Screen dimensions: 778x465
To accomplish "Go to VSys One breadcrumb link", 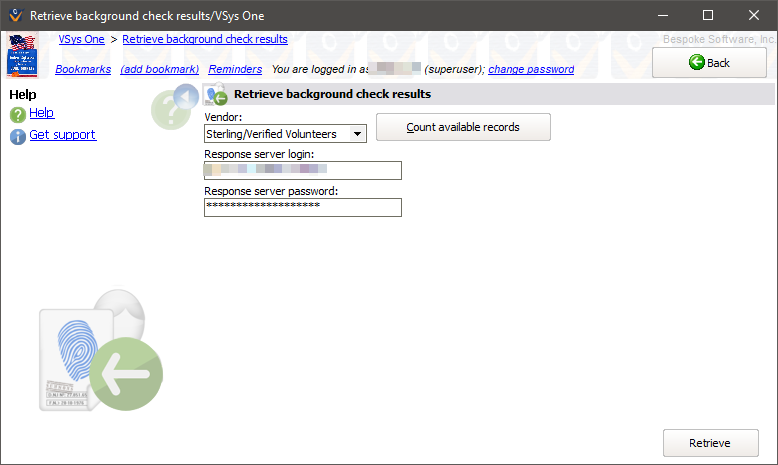I will [x=82, y=40].
